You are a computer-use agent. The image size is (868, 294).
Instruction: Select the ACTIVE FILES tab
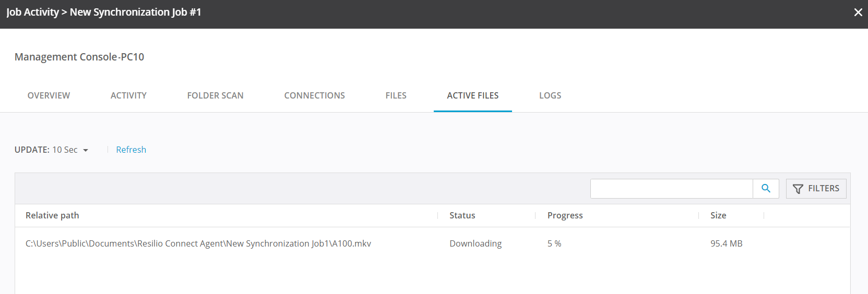[472, 96]
